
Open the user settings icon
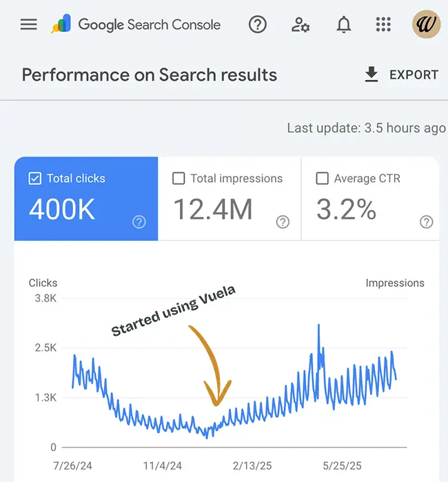coord(301,25)
